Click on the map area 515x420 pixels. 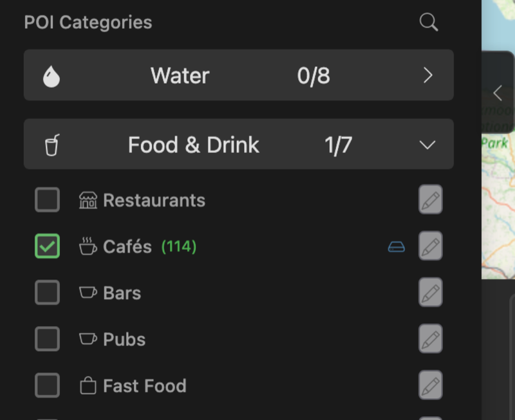click(499, 206)
